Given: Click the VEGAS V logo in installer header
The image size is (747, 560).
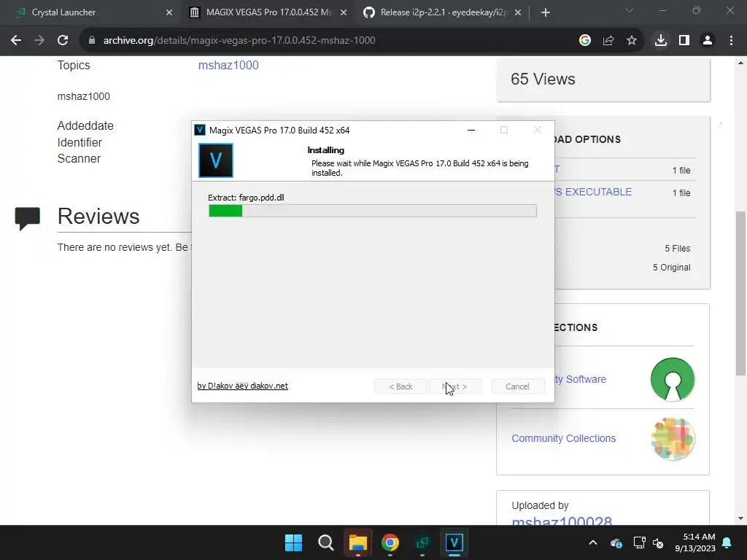Looking at the screenshot, I should (x=216, y=160).
